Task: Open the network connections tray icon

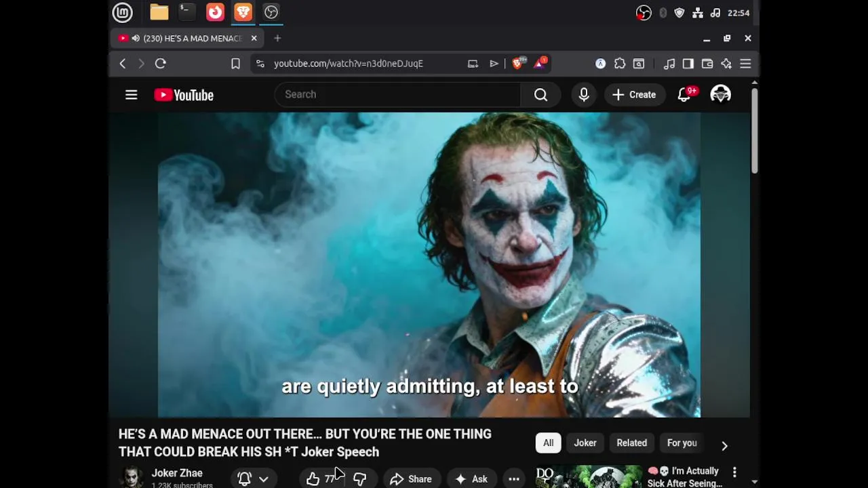Action: coord(698,13)
